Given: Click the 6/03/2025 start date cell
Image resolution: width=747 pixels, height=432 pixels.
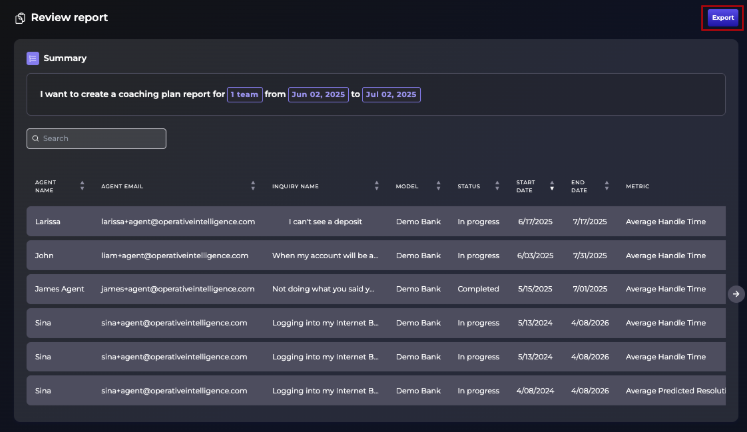Looking at the screenshot, I should click(x=535, y=255).
